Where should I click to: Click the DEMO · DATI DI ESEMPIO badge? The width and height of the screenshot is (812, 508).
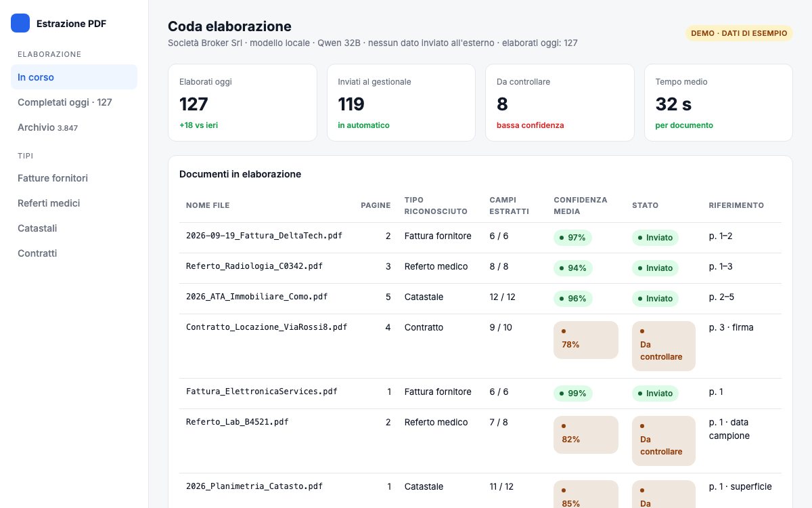[x=739, y=33]
